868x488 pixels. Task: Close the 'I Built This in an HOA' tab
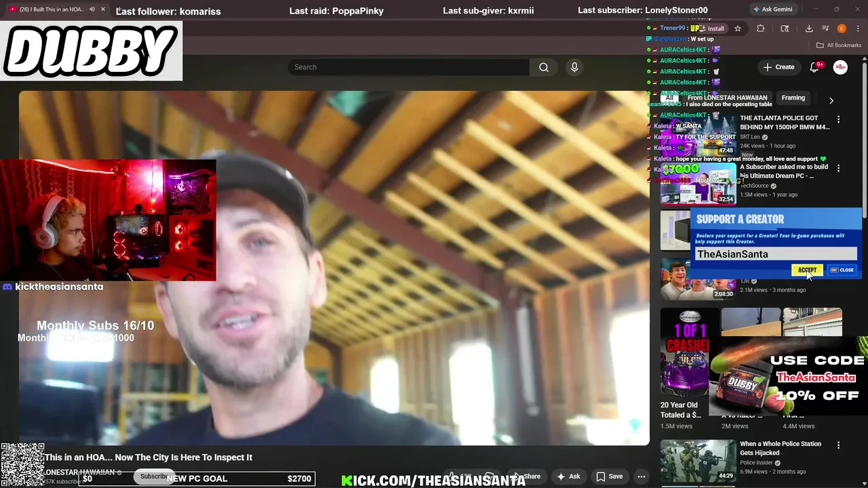pos(103,9)
